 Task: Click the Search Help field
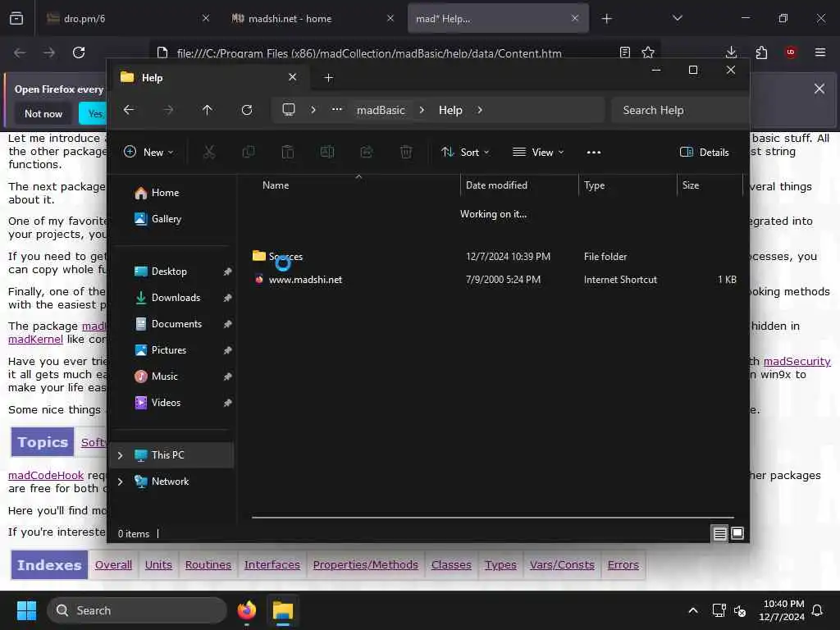tap(679, 110)
